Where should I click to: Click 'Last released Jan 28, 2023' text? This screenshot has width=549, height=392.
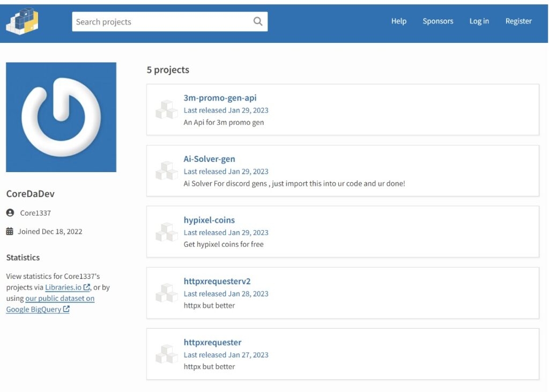[x=226, y=293]
